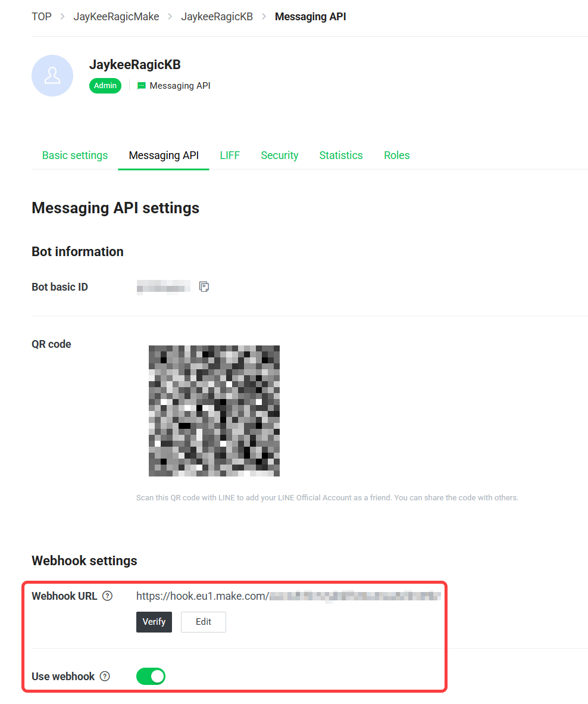The image size is (588, 704).
Task: Click the JaykeeRagicKB profile avatar
Action: [x=52, y=76]
